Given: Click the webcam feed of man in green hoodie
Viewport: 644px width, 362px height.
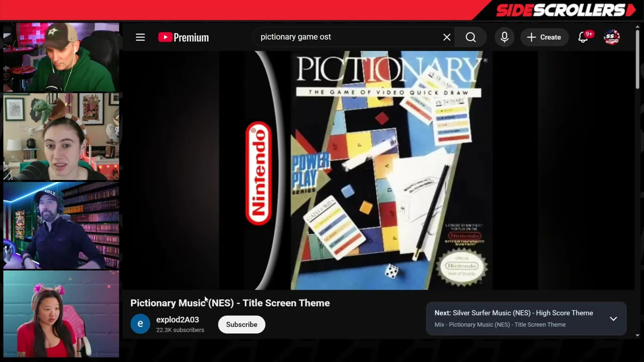Looking at the screenshot, I should 61,57.
